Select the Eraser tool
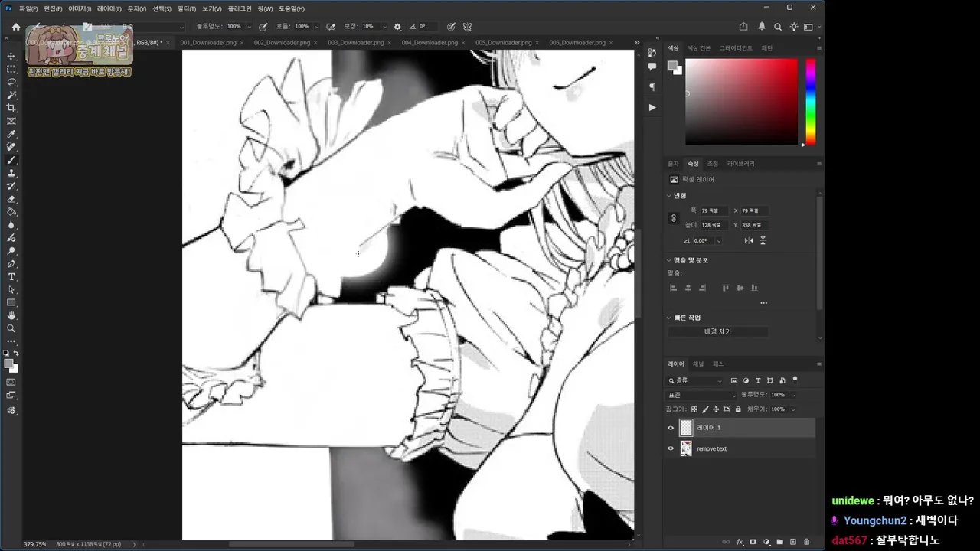980x551 pixels. tap(11, 199)
